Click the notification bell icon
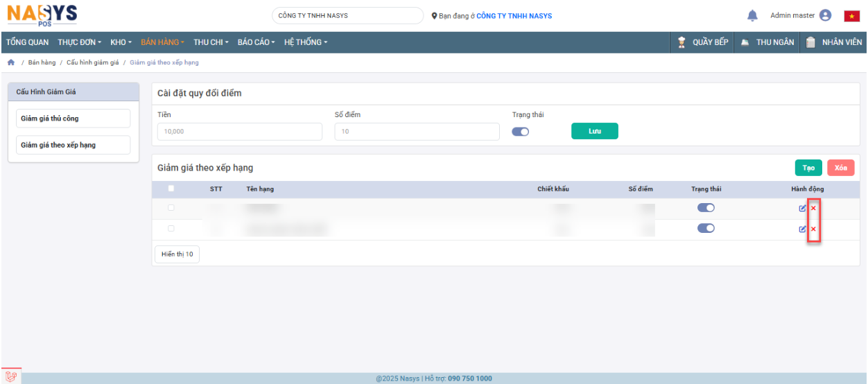Image resolution: width=868 pixels, height=384 pixels. pyautogui.click(x=752, y=15)
